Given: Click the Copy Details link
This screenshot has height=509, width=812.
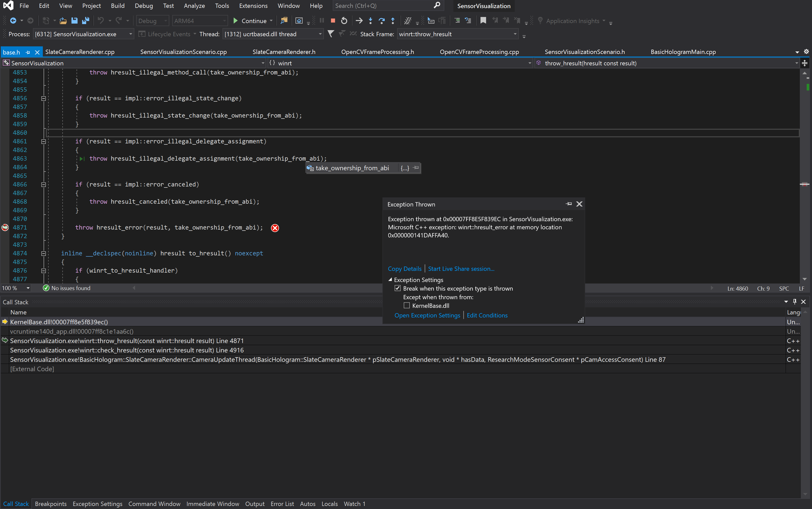Looking at the screenshot, I should click(x=404, y=269).
